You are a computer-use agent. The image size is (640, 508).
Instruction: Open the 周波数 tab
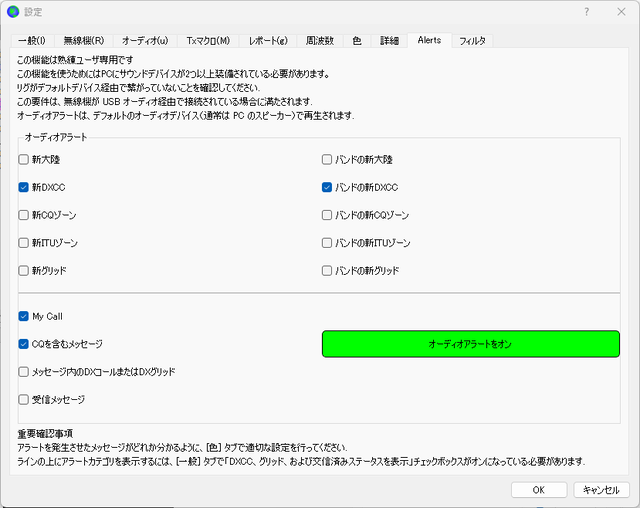pos(320,41)
